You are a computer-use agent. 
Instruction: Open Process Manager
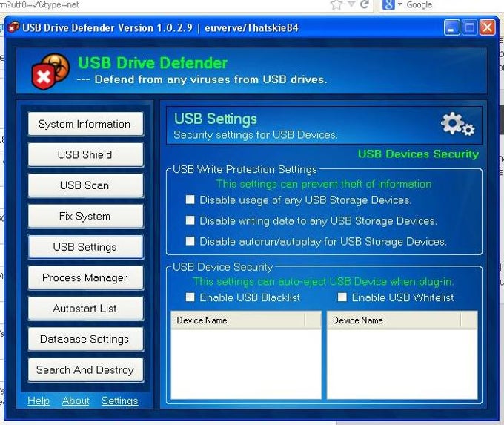85,277
